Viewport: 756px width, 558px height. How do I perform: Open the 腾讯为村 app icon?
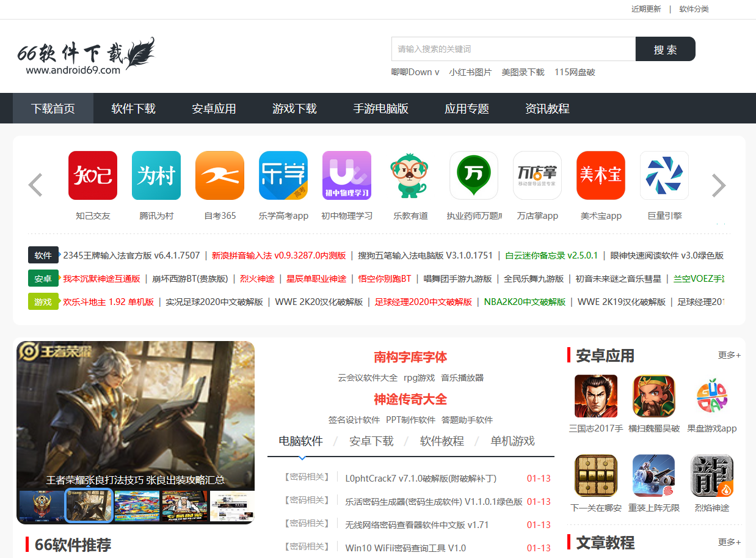(x=156, y=175)
